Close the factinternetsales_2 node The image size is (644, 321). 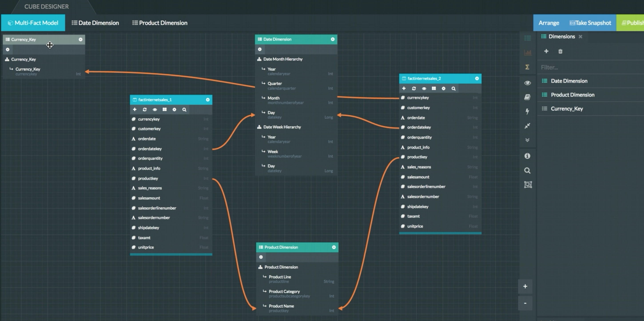477,78
